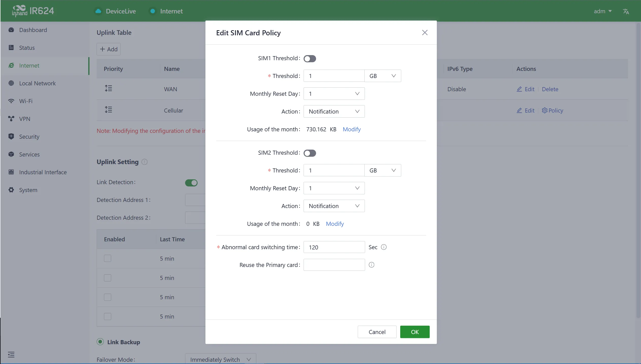Check the third 5 min row Enabled checkbox

[108, 297]
